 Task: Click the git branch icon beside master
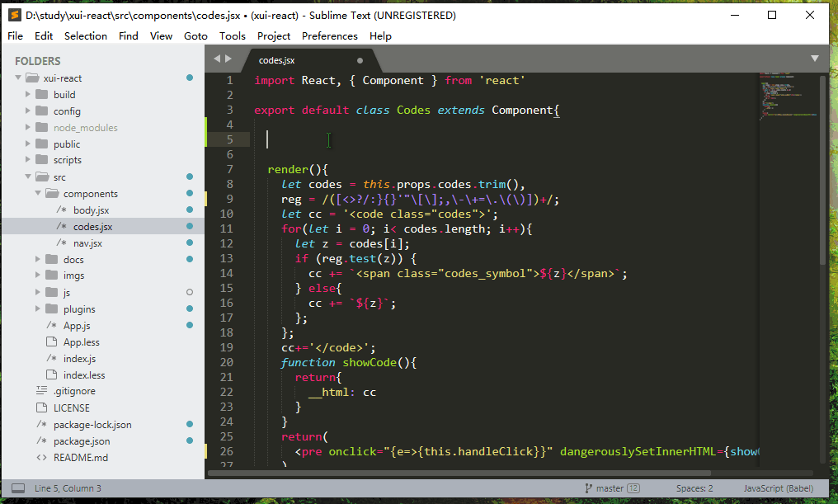[588, 488]
